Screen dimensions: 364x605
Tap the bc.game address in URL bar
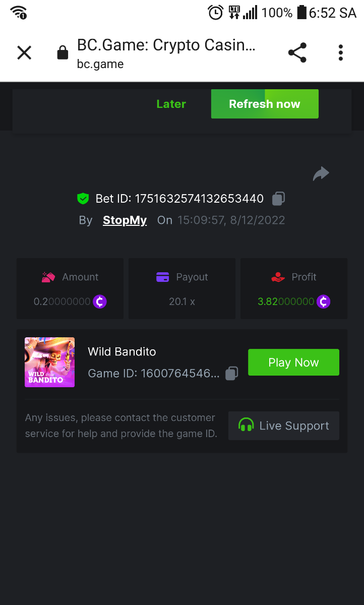click(100, 64)
